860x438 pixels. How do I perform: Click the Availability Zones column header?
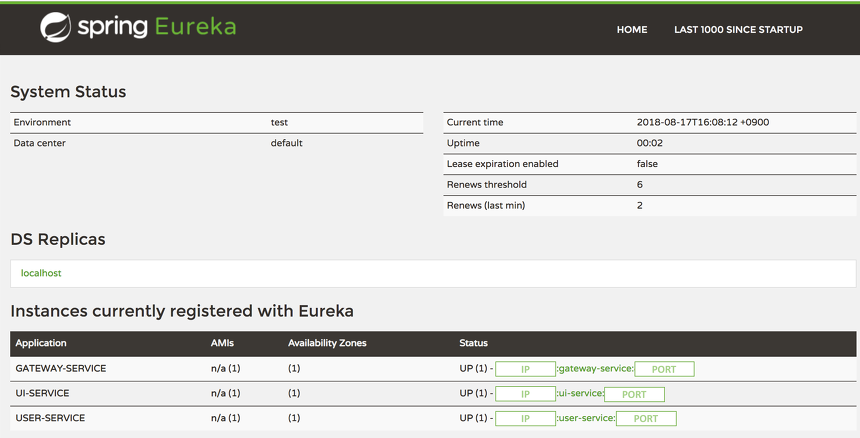[x=327, y=343]
